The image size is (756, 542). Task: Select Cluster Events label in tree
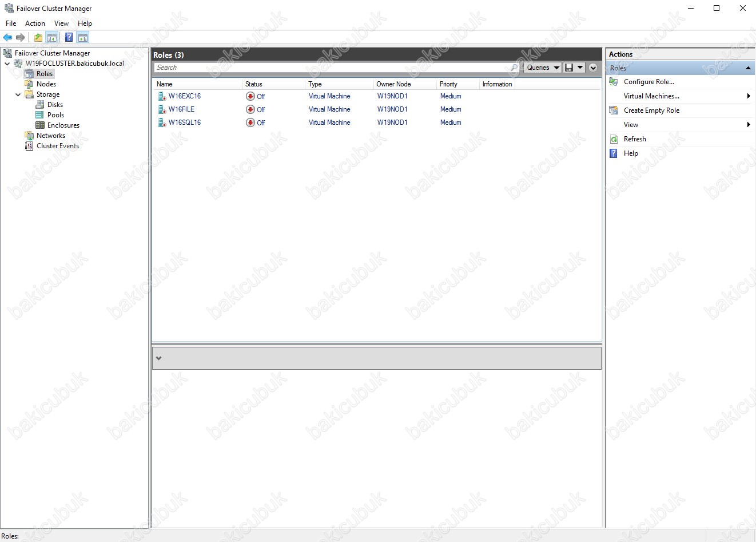[58, 146]
